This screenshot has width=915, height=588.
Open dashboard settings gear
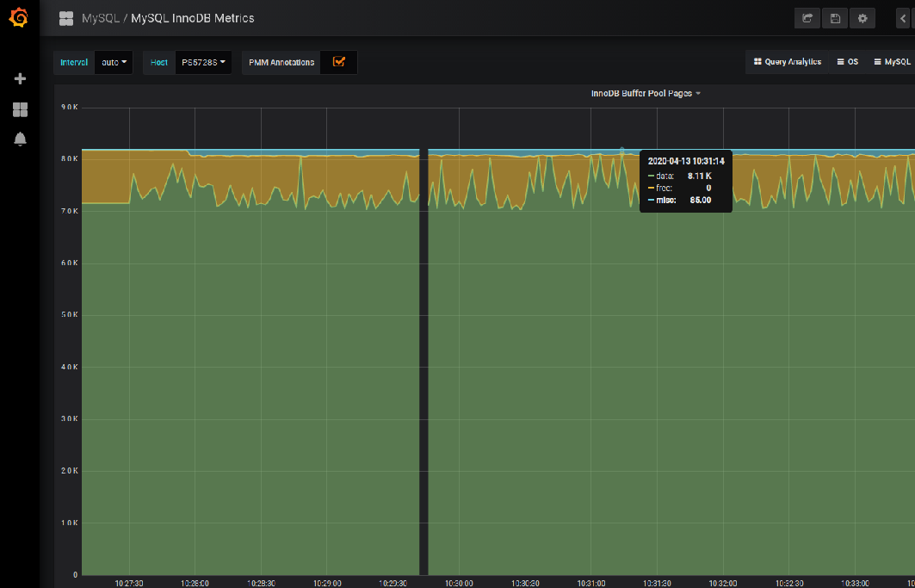point(862,18)
